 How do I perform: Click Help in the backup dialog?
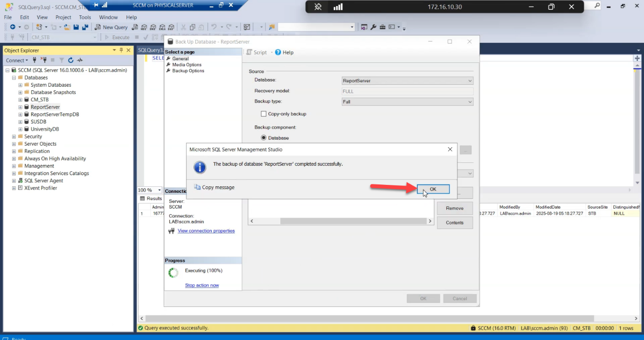pos(284,53)
